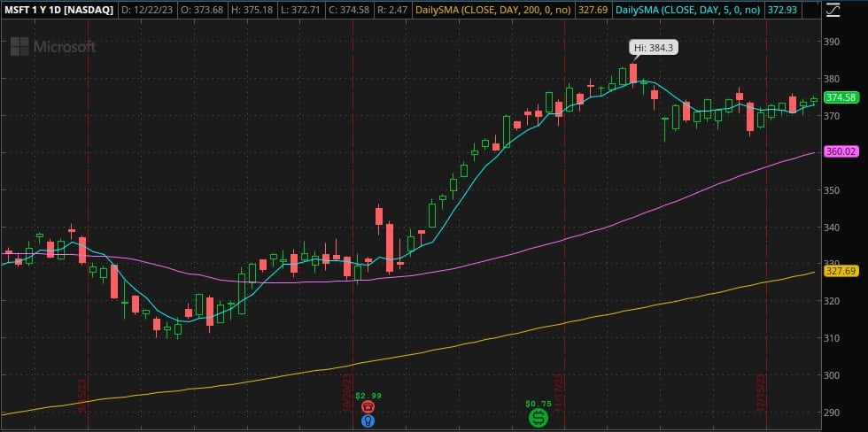Click the 390 price axis label
868x432 pixels.
pyautogui.click(x=833, y=42)
